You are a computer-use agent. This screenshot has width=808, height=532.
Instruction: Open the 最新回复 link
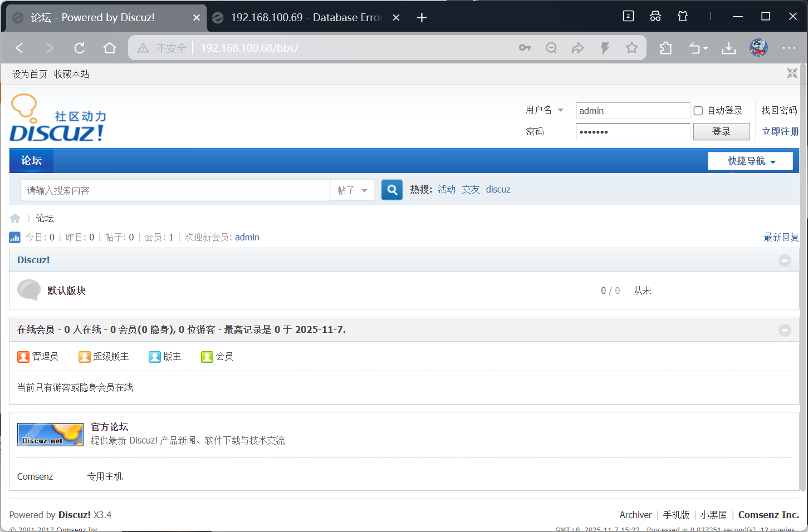click(x=781, y=237)
